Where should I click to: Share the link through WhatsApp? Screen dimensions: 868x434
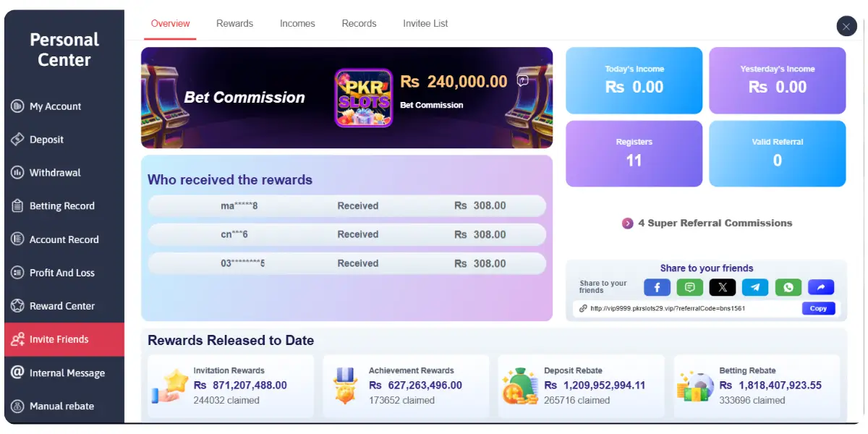coord(788,287)
